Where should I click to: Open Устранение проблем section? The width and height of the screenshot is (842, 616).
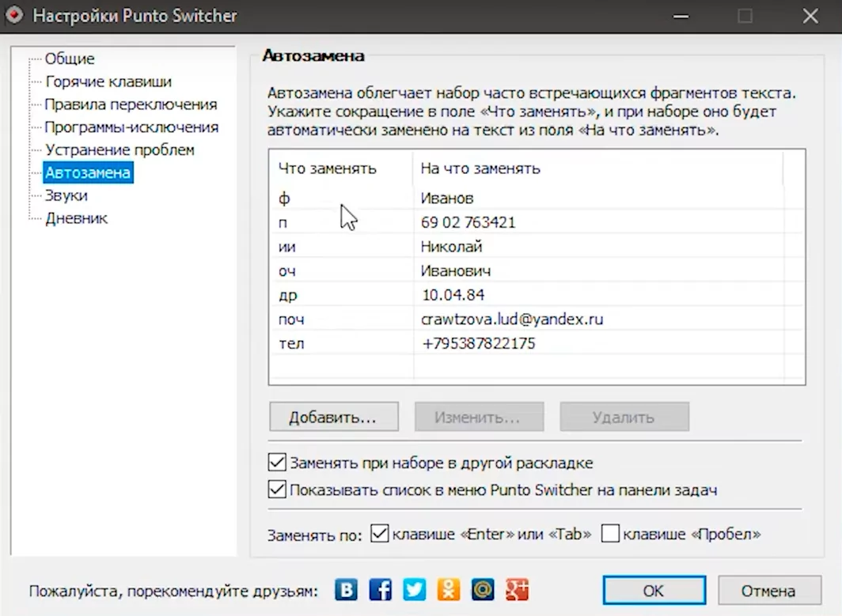click(x=119, y=149)
